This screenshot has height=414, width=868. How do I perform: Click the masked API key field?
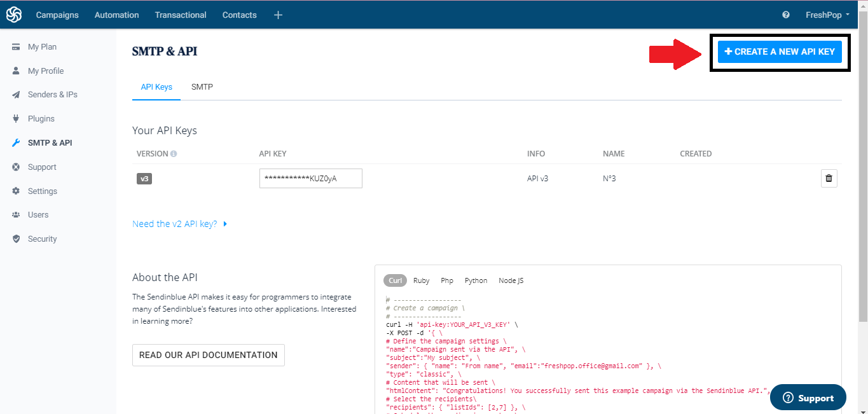pyautogui.click(x=311, y=179)
